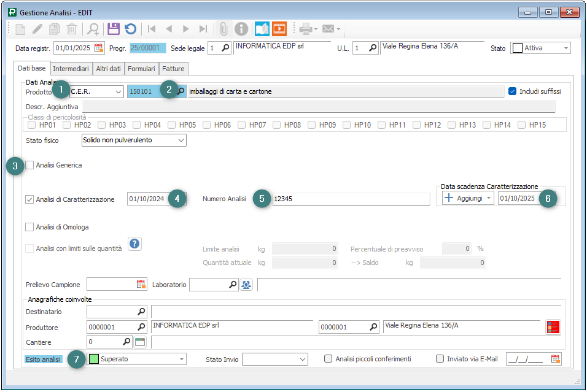This screenshot has height=392, width=587.
Task: Click the blue help question mark icon
Action: click(134, 244)
